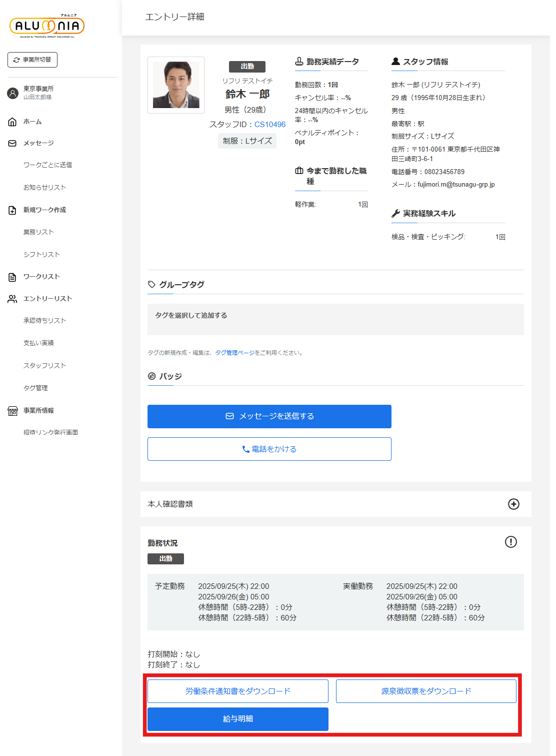Click the home icon next to ホーム
This screenshot has width=556, height=756.
click(12, 122)
